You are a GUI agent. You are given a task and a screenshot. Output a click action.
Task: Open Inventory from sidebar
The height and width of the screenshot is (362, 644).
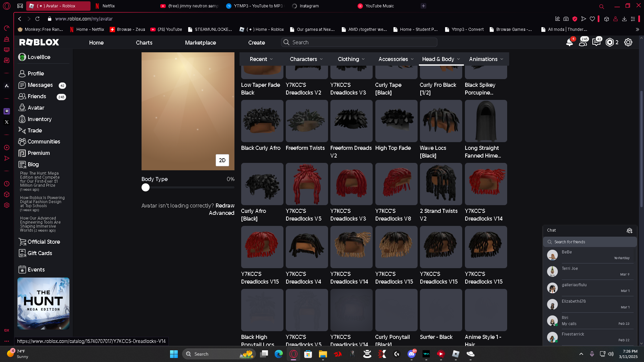click(x=39, y=119)
